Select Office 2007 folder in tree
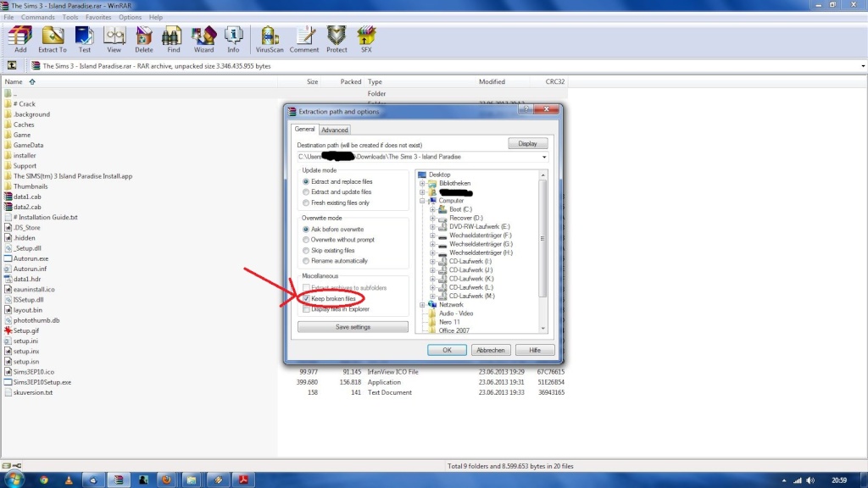Viewport: 868px width, 488px height. pos(454,330)
